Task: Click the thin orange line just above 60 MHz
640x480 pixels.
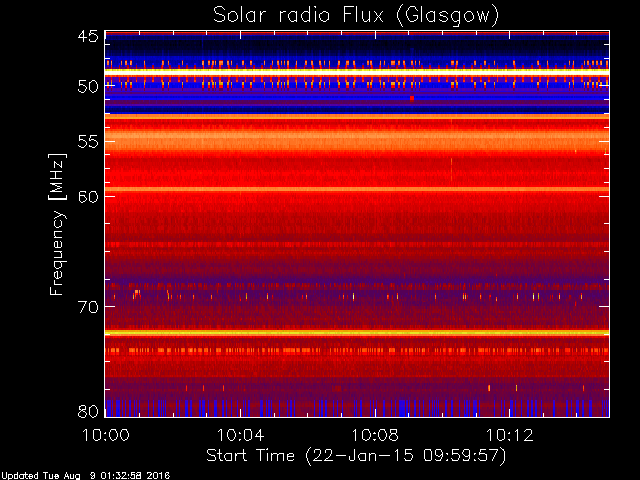Action: [357, 189]
